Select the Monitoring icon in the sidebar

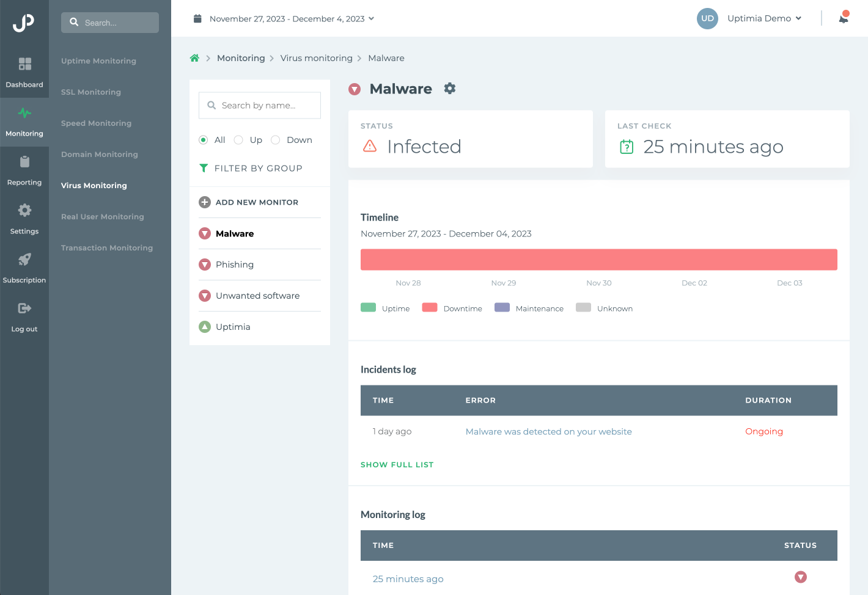tap(24, 121)
